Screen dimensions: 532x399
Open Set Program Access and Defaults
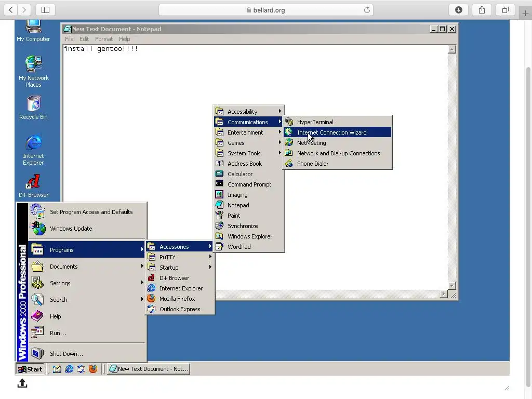tap(87, 212)
